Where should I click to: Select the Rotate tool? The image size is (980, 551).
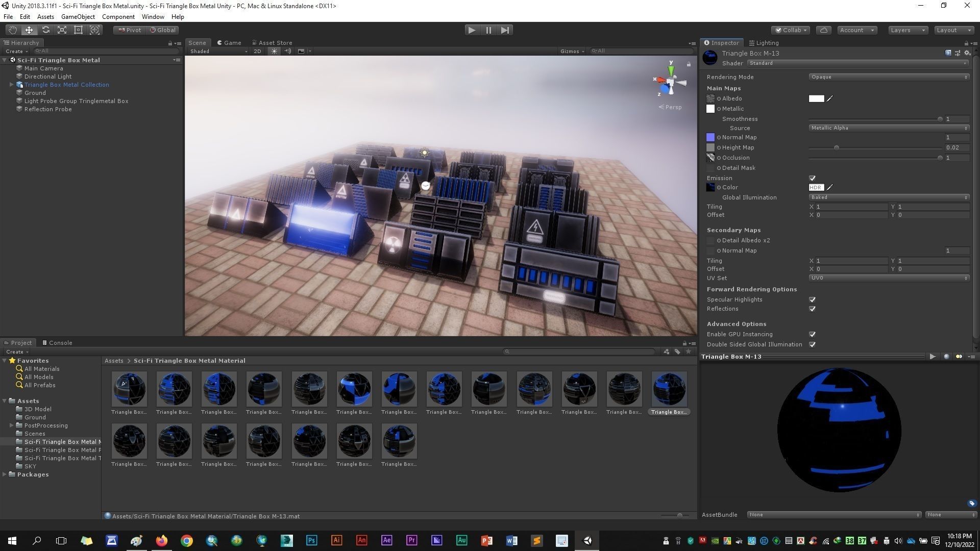click(45, 30)
